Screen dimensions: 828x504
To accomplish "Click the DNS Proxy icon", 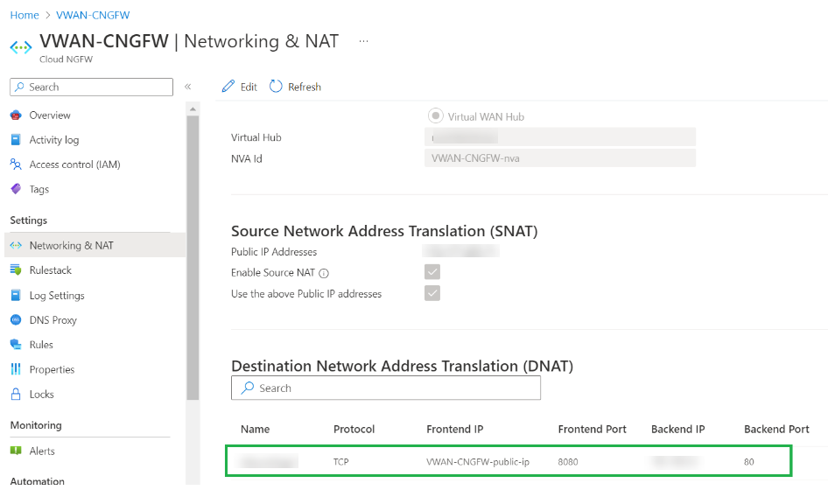I will (x=16, y=320).
